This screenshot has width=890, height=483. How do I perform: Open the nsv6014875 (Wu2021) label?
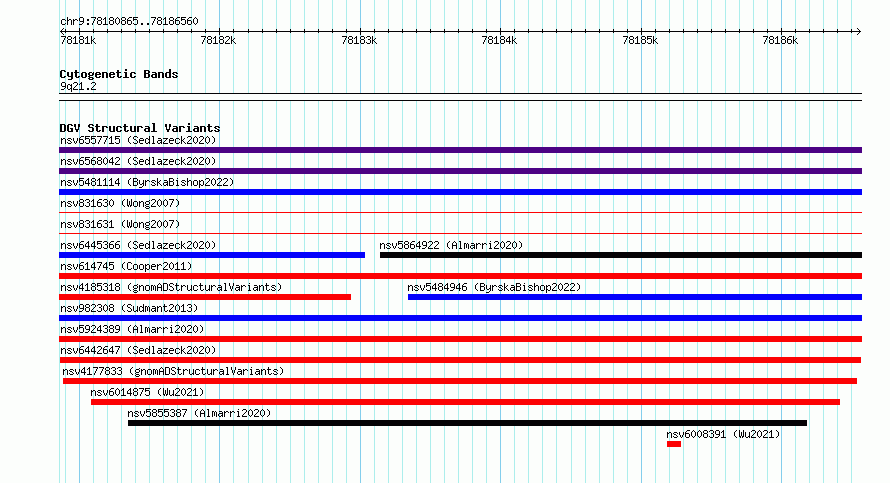tap(147, 392)
